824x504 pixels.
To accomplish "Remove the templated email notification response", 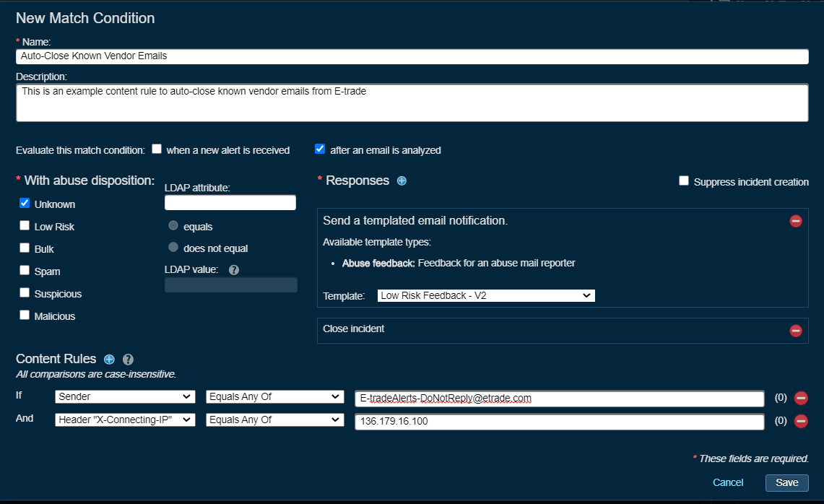I will pyautogui.click(x=795, y=221).
